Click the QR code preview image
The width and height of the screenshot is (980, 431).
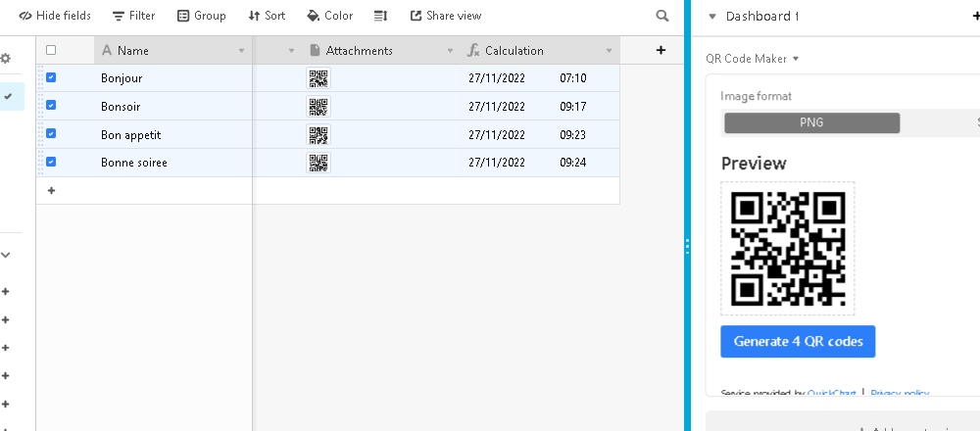click(x=788, y=248)
